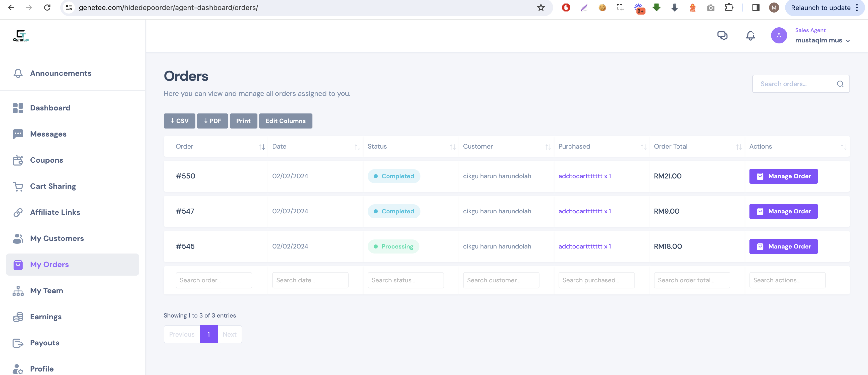Go to Dashboard in the sidebar
The width and height of the screenshot is (868, 375).
pos(50,108)
